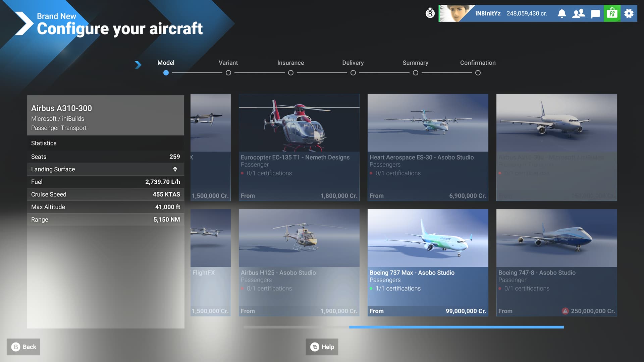Screen dimensions: 644x362
Task: Select the Eurocopter EC-135 T1 card
Action: pyautogui.click(x=299, y=147)
